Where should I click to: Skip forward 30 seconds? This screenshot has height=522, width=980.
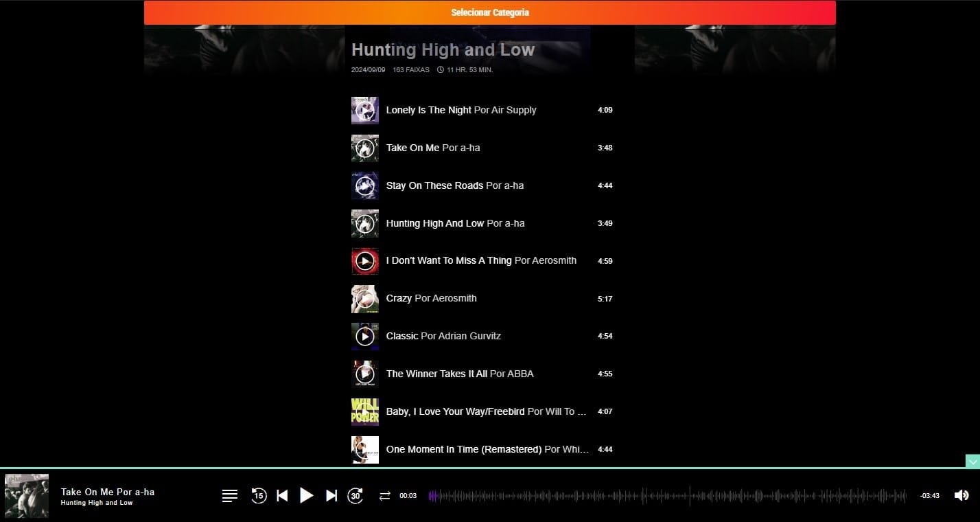pos(355,495)
